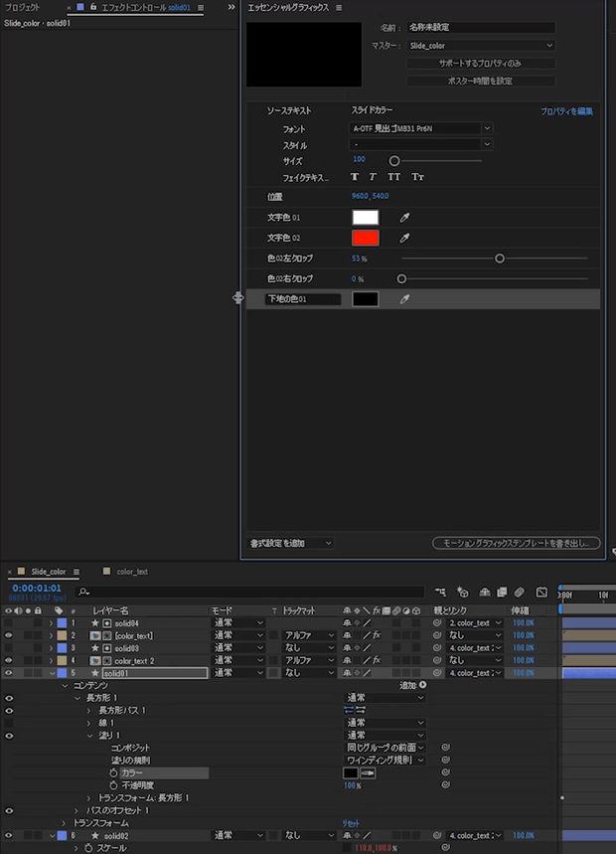Hide the [color_text] layer with eye icon

click(x=9, y=635)
